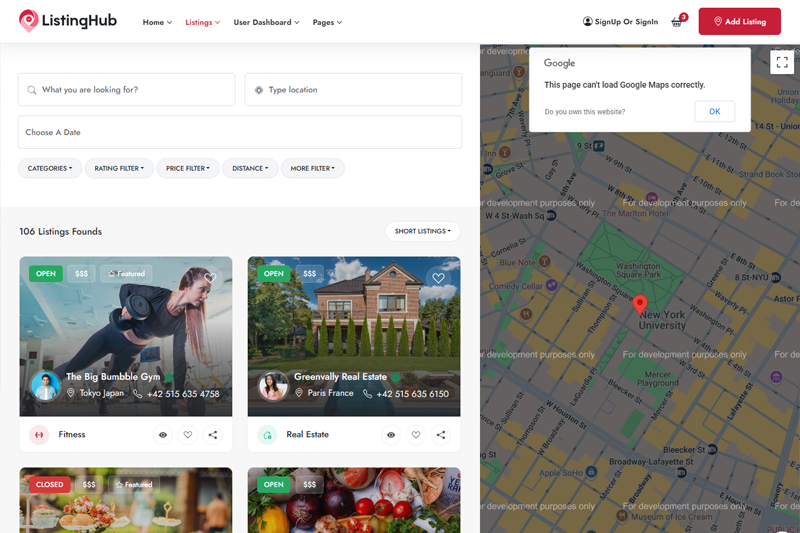Share the Real Estate listing
Image resolution: width=800 pixels, height=533 pixels.
441,435
